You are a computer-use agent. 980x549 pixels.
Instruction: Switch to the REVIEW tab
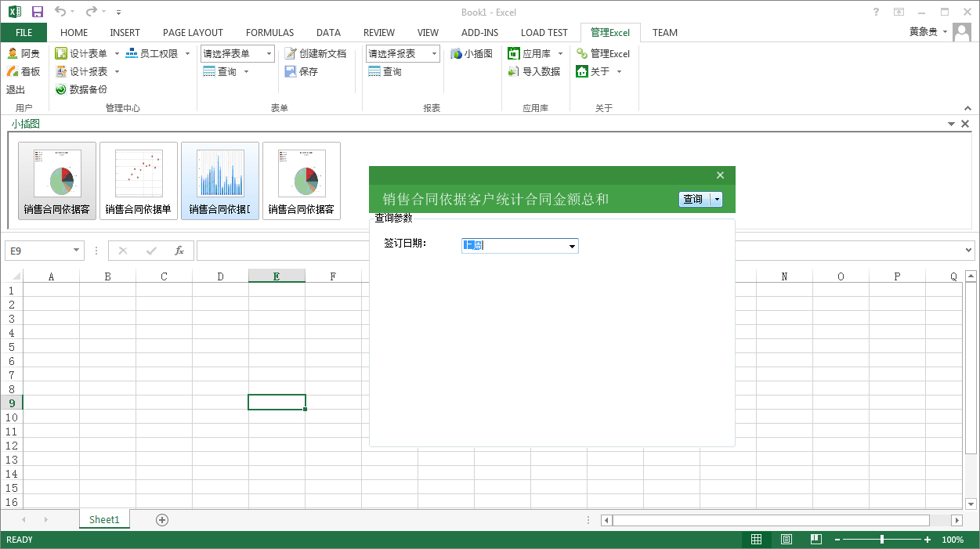[379, 32]
